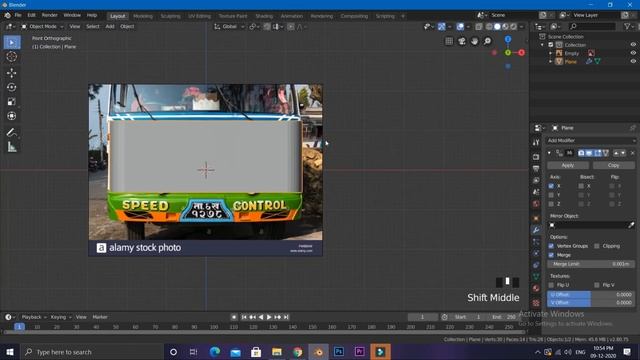Switch to the Shading workspace tab
This screenshot has width=640, height=360.
[264, 16]
